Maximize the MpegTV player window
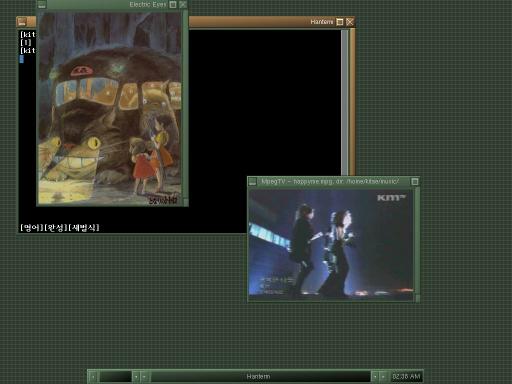 click(x=415, y=182)
